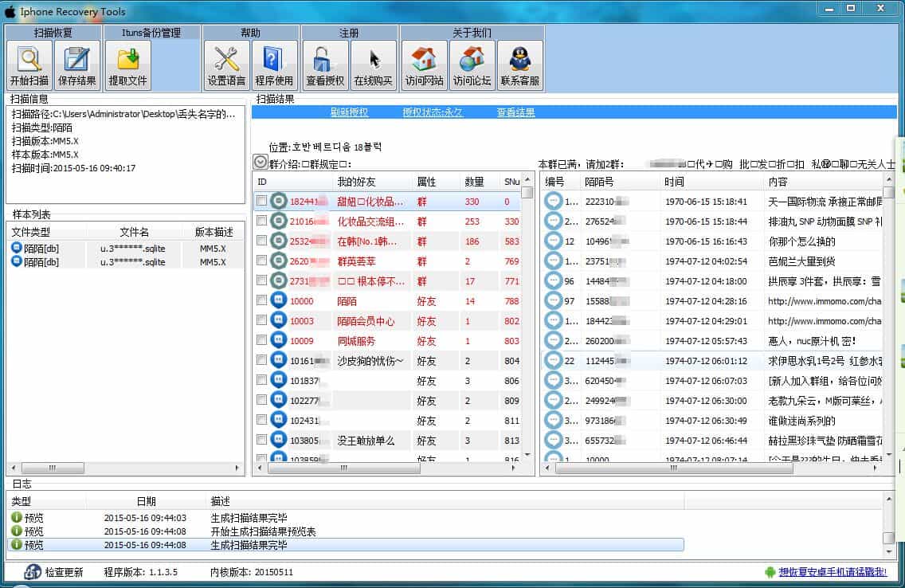Click chat bubble icon for message 芭妮兰大里到货
905x588 pixels.
pyautogui.click(x=553, y=261)
